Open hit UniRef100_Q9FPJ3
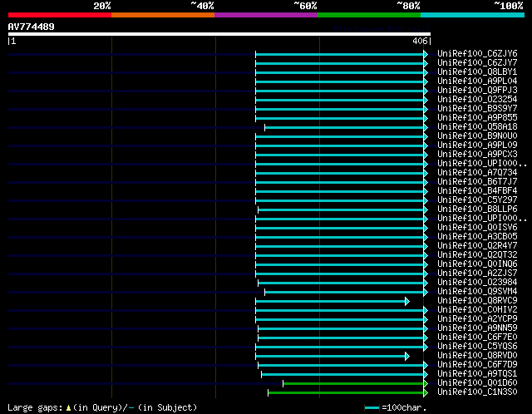The width and height of the screenshot is (532, 414). (477, 90)
